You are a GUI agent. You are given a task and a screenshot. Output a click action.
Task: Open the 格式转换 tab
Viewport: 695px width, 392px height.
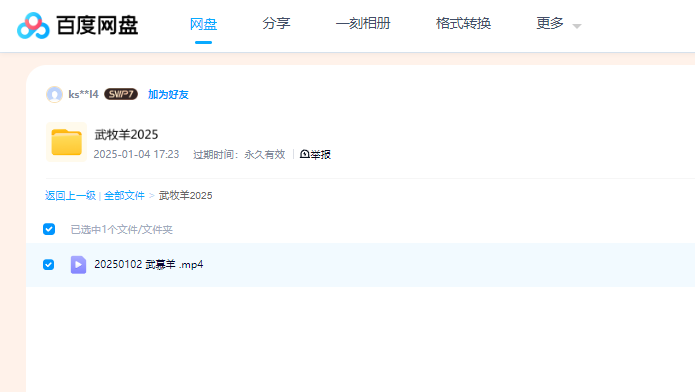(463, 23)
